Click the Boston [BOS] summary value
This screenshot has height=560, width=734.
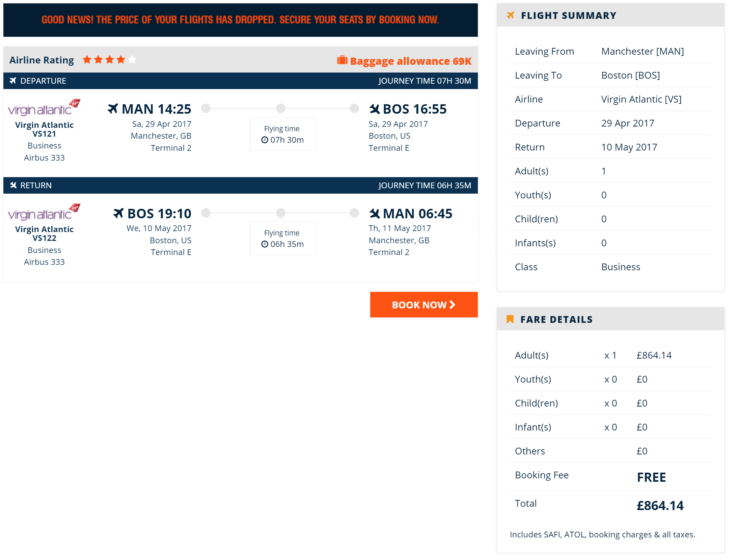(x=630, y=75)
